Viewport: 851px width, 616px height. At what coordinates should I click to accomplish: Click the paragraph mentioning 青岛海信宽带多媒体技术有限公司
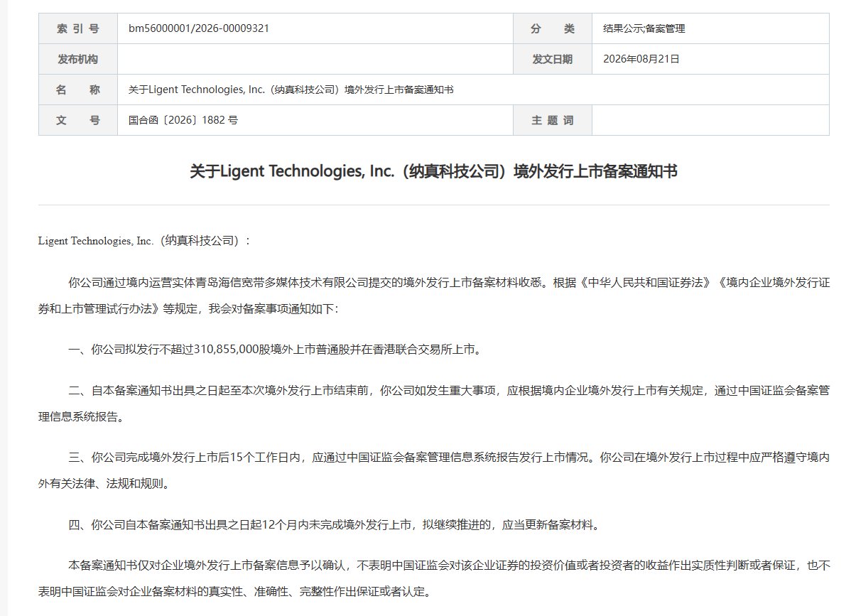click(433, 296)
